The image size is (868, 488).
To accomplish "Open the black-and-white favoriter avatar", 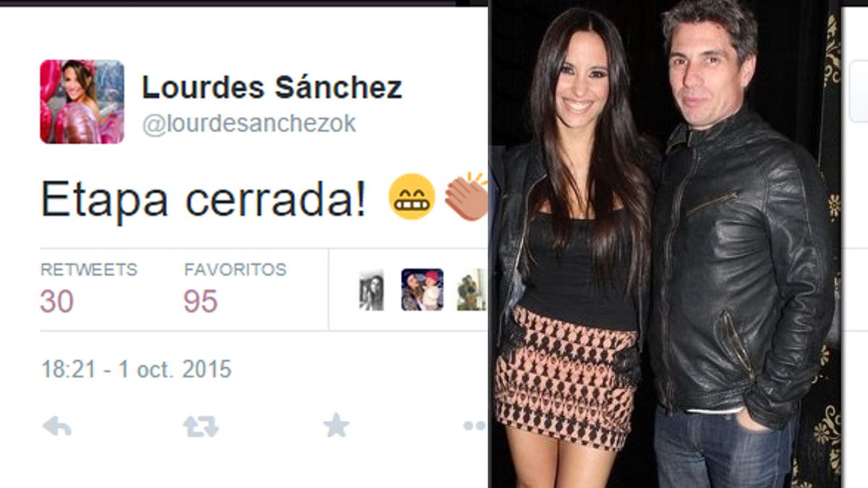I will [x=371, y=290].
